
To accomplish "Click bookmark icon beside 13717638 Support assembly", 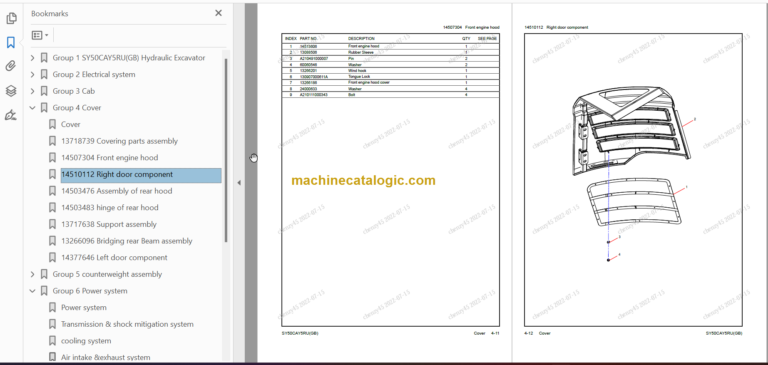I will coord(52,224).
